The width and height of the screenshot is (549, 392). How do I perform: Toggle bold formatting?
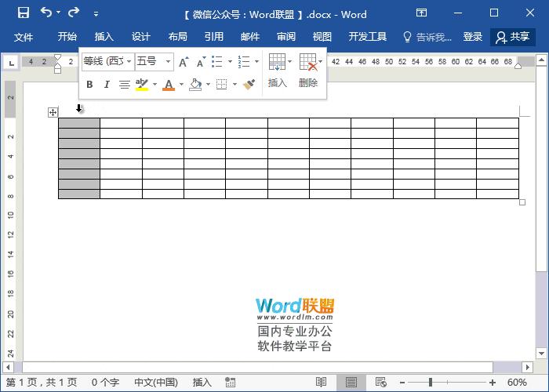89,85
